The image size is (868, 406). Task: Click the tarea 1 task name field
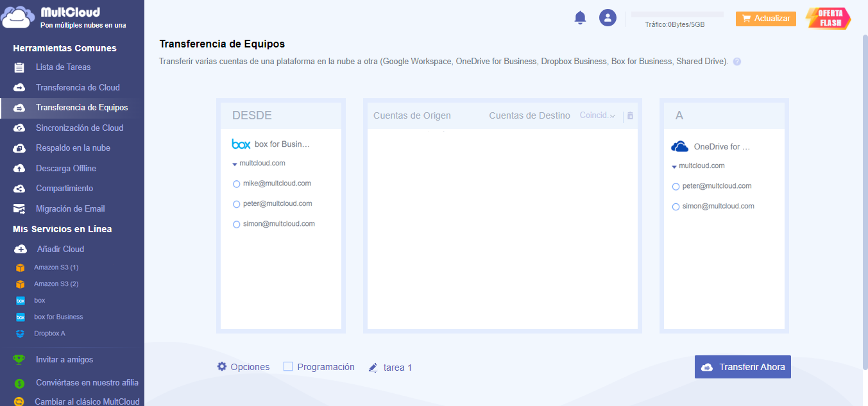(398, 368)
